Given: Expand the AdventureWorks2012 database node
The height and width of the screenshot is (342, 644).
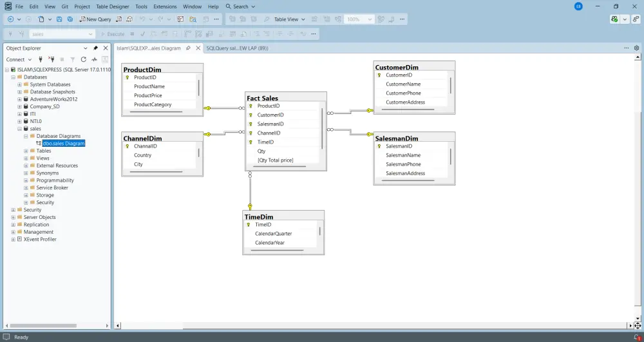Looking at the screenshot, I should coord(19,99).
